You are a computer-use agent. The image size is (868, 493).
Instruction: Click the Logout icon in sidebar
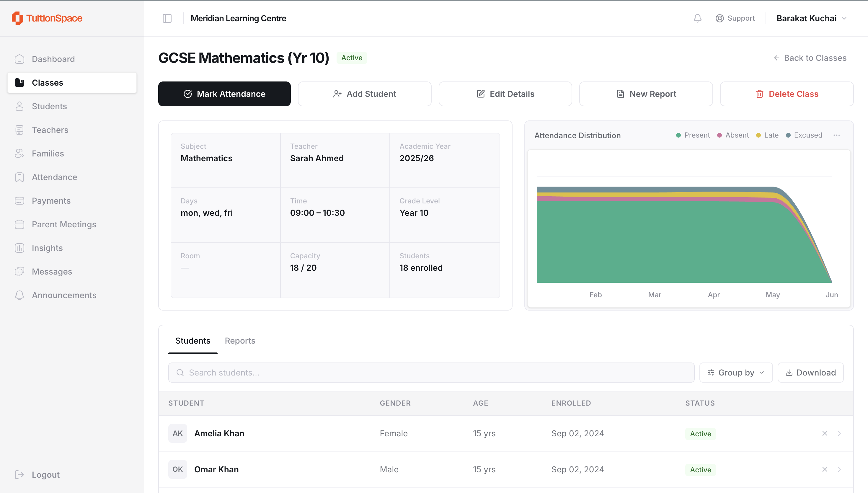coord(20,474)
